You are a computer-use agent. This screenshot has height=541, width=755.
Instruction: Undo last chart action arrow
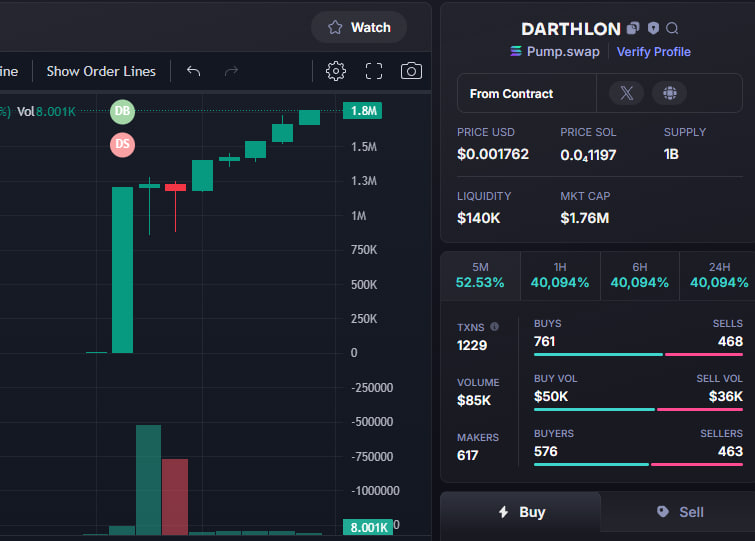(194, 71)
